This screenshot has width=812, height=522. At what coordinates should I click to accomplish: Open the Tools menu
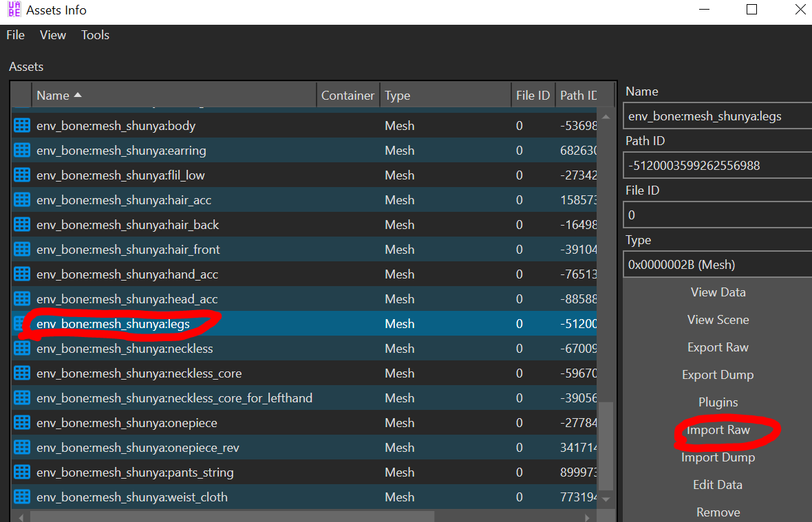click(95, 35)
